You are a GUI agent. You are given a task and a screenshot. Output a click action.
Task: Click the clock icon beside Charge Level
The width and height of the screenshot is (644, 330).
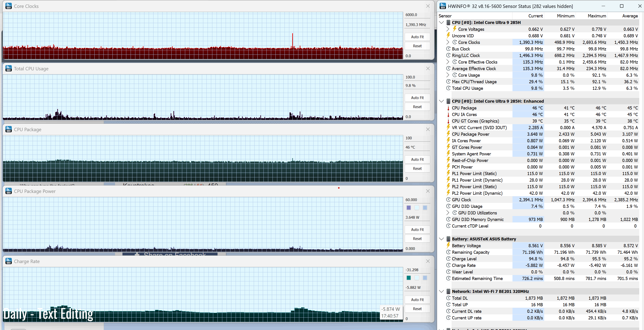click(x=448, y=259)
